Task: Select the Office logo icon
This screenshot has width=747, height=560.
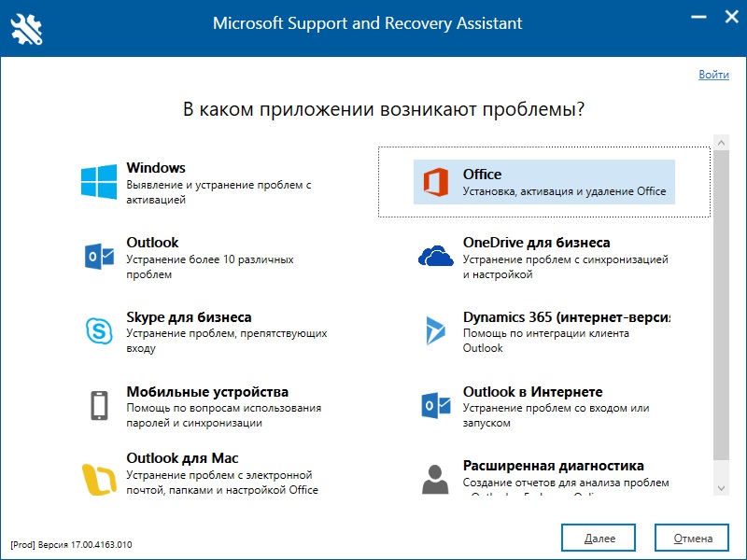Action: coord(435,182)
